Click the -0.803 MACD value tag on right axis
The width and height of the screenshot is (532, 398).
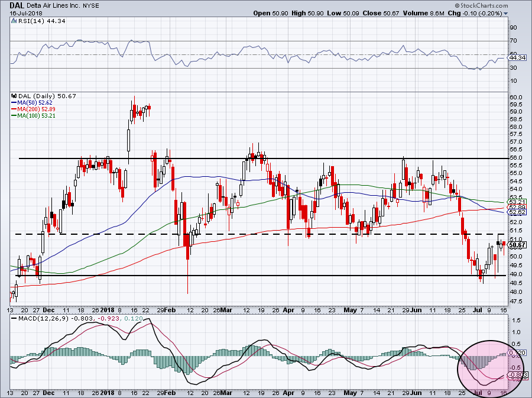[518, 375]
